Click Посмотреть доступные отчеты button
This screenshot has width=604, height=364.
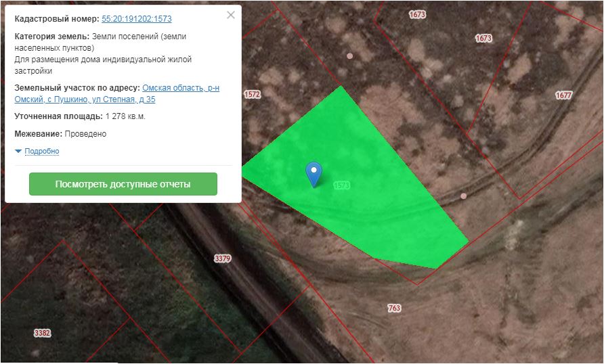click(123, 184)
